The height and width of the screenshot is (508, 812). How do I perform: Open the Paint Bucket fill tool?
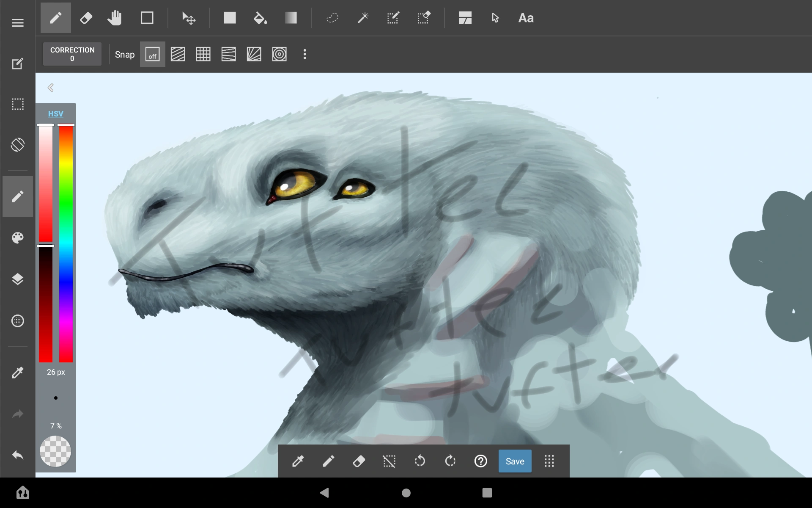tap(260, 18)
